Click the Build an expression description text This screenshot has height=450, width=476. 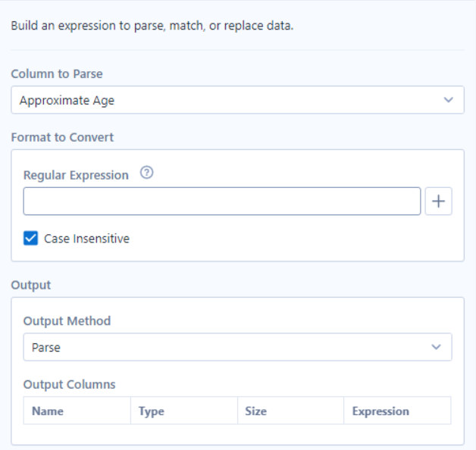(152, 26)
